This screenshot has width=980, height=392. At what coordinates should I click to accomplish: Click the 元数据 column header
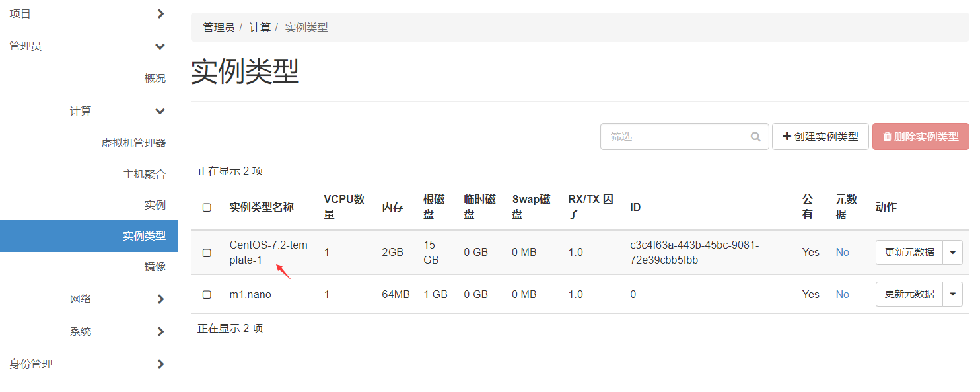coord(846,207)
